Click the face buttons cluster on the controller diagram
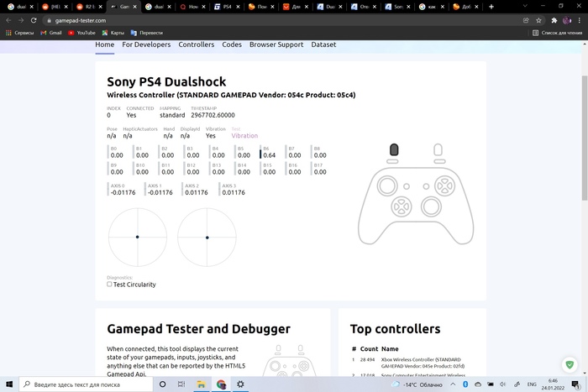The height and width of the screenshot is (392, 588). coord(444,186)
